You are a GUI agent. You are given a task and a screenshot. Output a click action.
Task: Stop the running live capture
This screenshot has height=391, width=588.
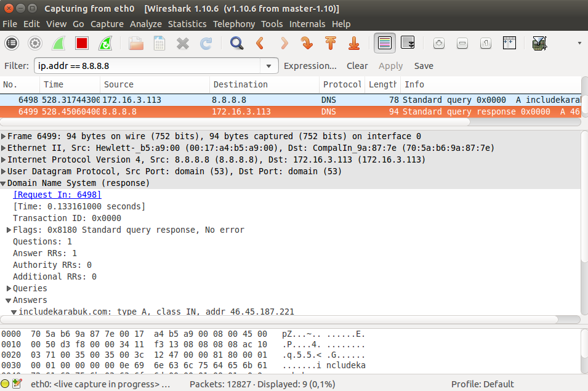82,43
